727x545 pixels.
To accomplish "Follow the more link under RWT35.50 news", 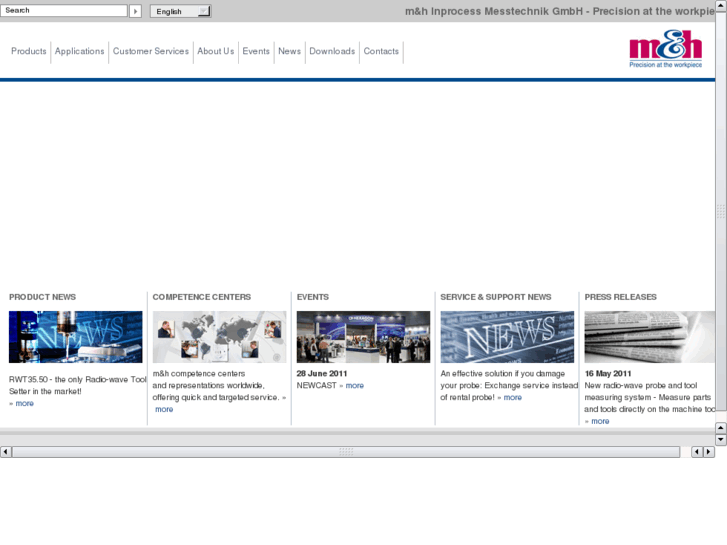I will (25, 404).
